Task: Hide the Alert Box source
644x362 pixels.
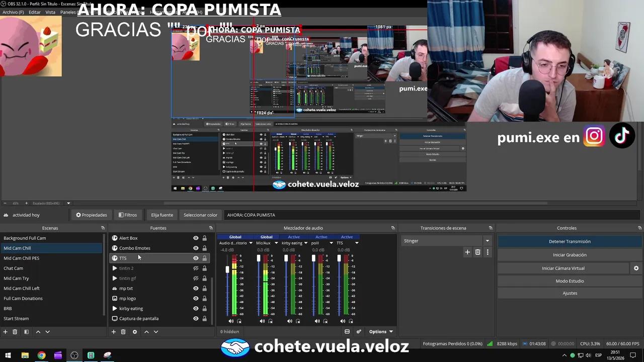Action: click(x=196, y=238)
